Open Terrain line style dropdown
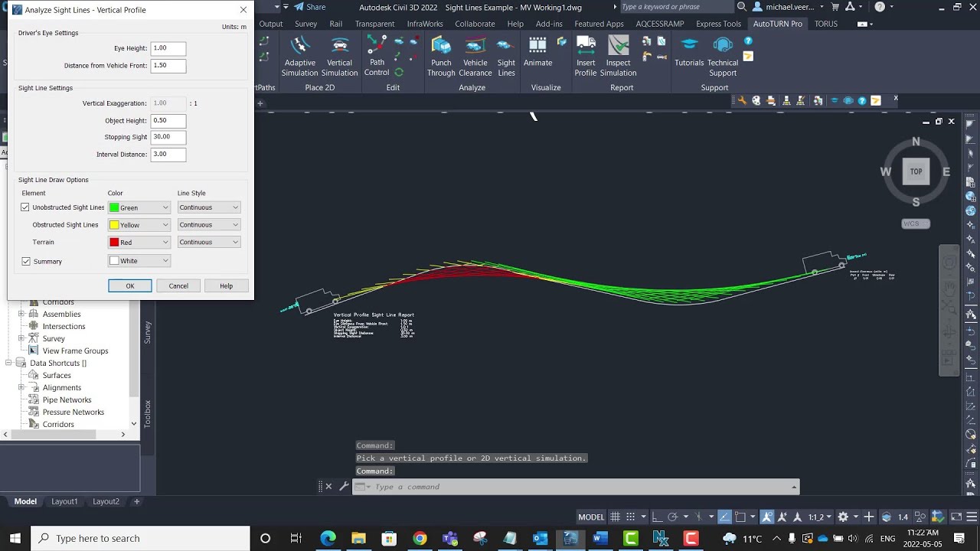Image resolution: width=980 pixels, height=551 pixels. click(209, 242)
